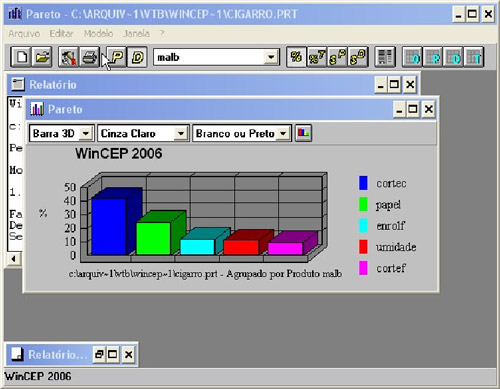Close the minimized Relatório window

129,354
